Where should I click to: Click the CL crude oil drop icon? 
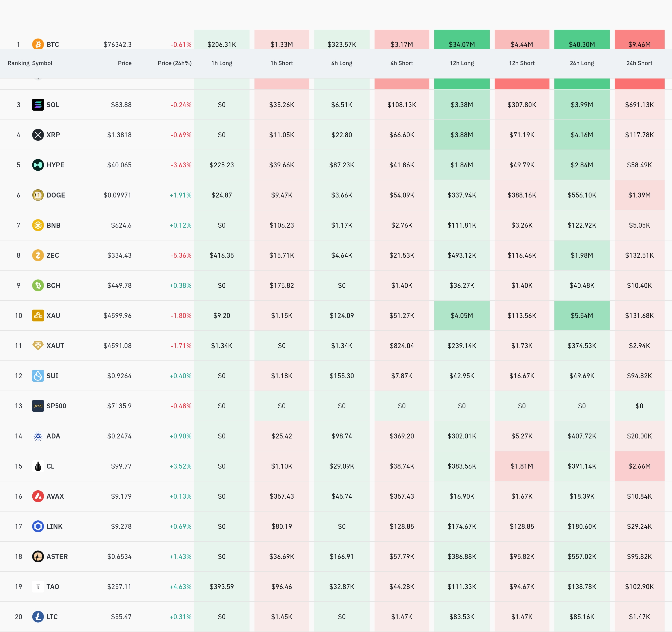[38, 466]
